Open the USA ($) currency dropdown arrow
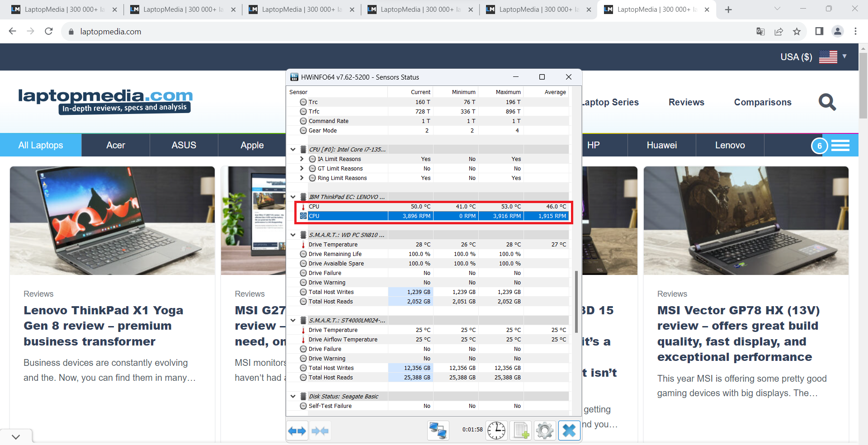This screenshot has height=445, width=868. coord(844,57)
